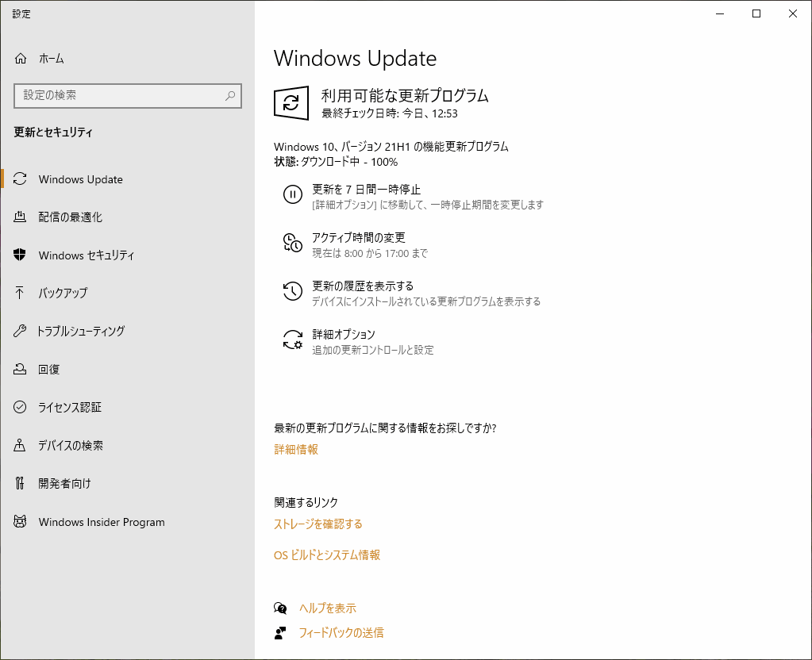Open the 詳細情報 link
The width and height of the screenshot is (812, 660).
pyautogui.click(x=296, y=449)
